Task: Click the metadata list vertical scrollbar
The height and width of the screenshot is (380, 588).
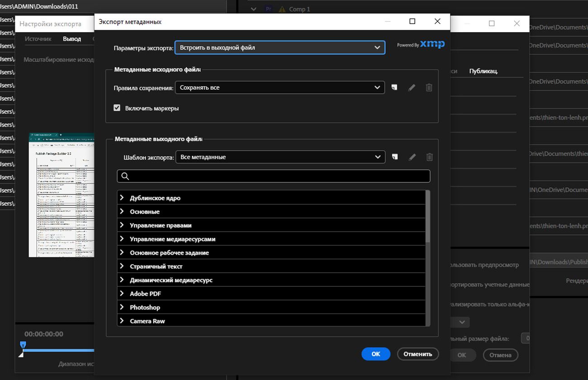Action: (x=428, y=217)
